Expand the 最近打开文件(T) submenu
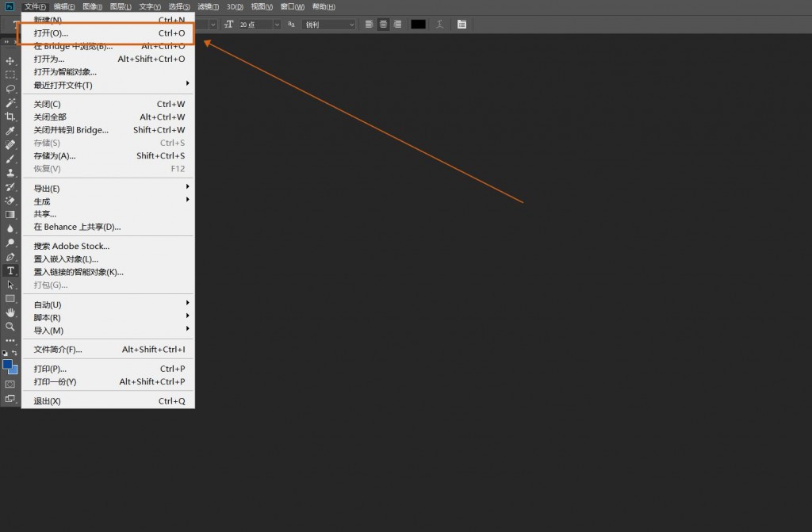Image resolution: width=812 pixels, height=532 pixels. tap(108, 85)
